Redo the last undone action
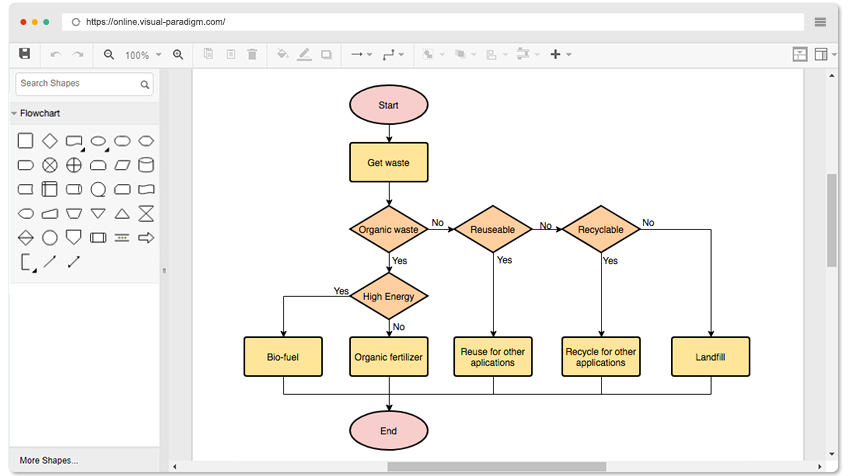The width and height of the screenshot is (848, 476). tap(78, 54)
